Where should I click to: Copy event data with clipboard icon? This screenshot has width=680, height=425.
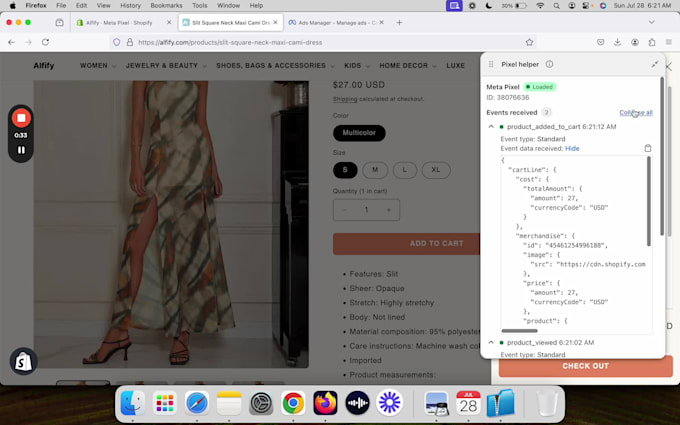[x=647, y=148]
